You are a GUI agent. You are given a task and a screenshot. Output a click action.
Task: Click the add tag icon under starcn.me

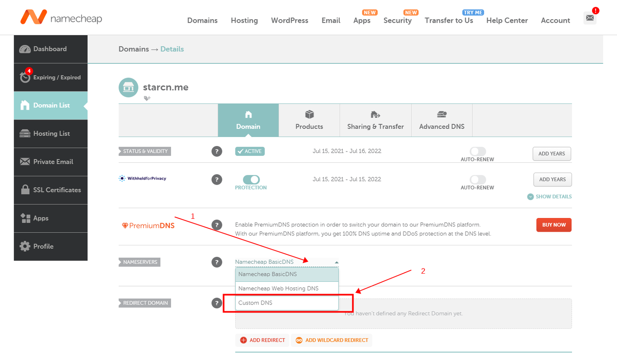coord(147,98)
